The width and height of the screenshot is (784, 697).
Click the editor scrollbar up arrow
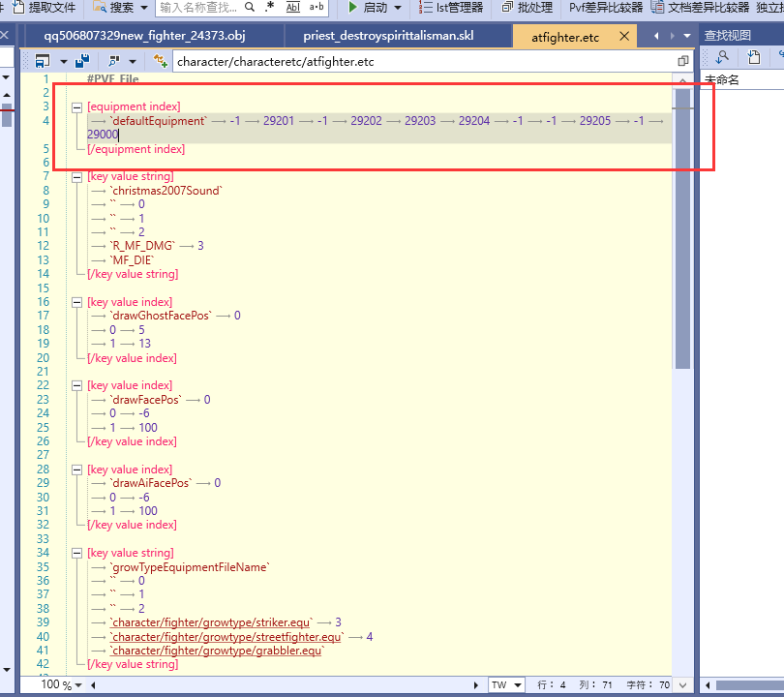point(682,80)
